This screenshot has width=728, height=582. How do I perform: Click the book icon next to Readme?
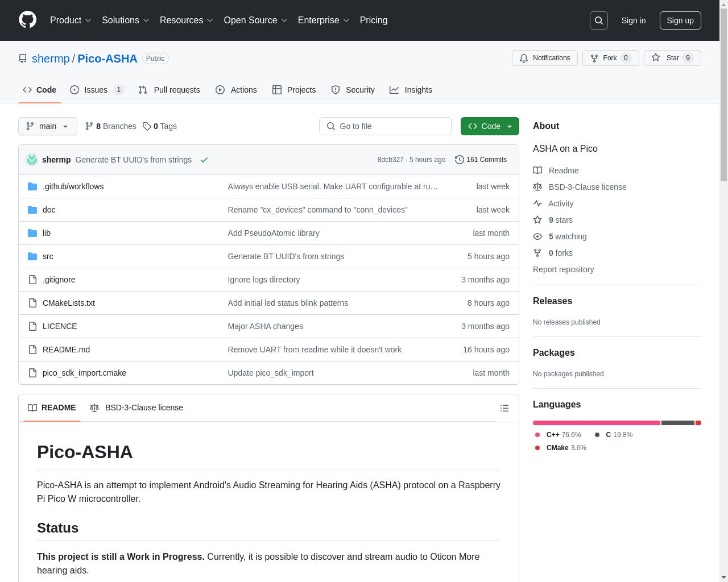tap(537, 171)
